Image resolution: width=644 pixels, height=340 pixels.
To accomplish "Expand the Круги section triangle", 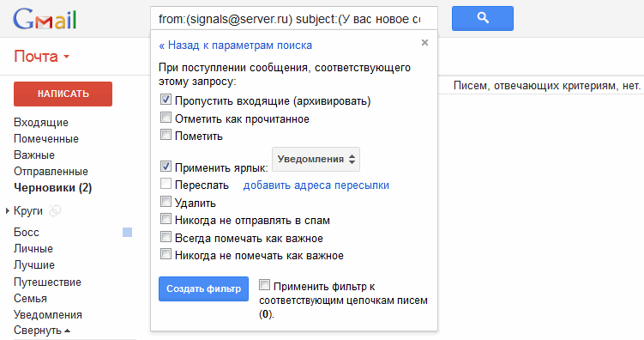I will point(8,211).
